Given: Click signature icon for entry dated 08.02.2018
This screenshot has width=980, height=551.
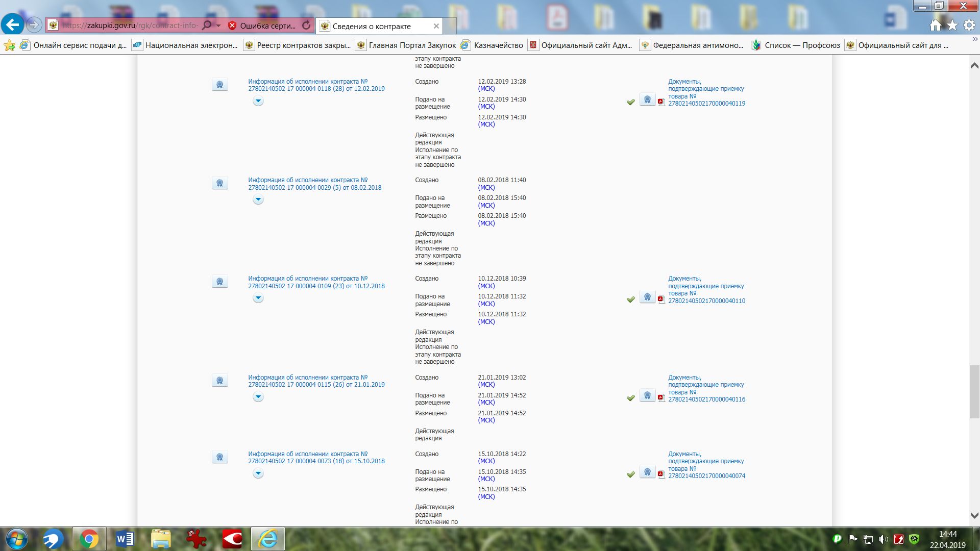Looking at the screenshot, I should (220, 183).
